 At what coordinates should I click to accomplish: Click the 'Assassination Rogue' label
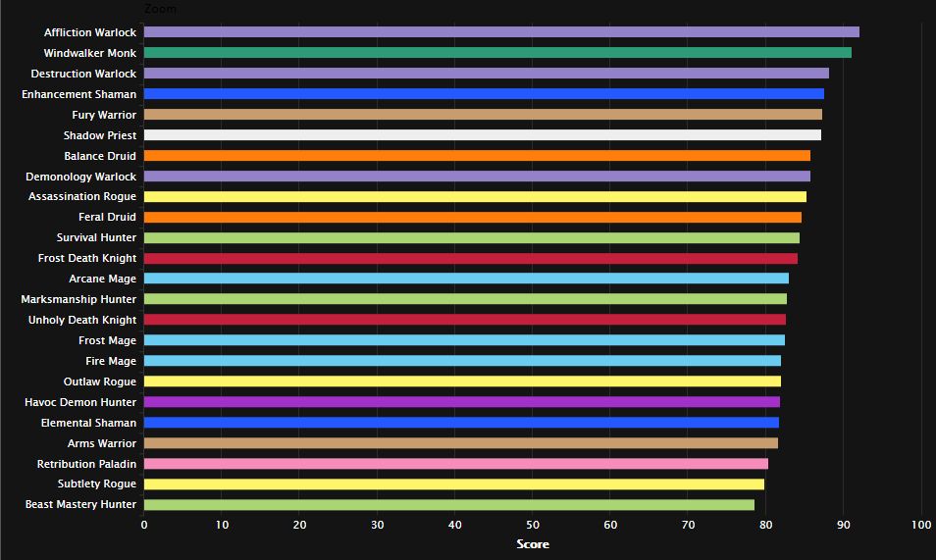pyautogui.click(x=82, y=196)
